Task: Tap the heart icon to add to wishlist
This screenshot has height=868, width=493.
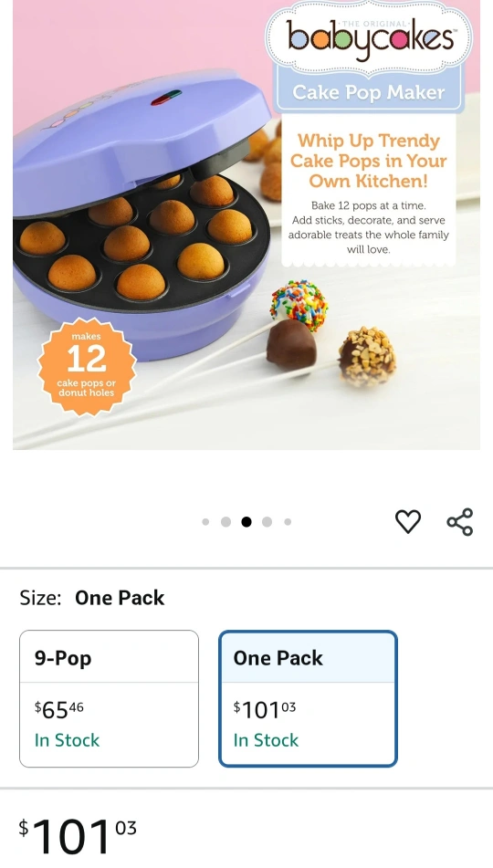Action: [x=408, y=521]
